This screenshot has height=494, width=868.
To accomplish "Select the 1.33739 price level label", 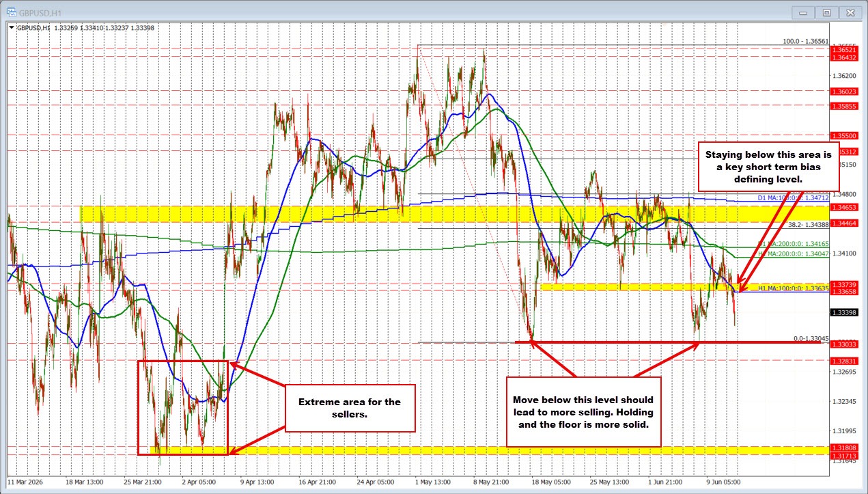I will coord(844,284).
